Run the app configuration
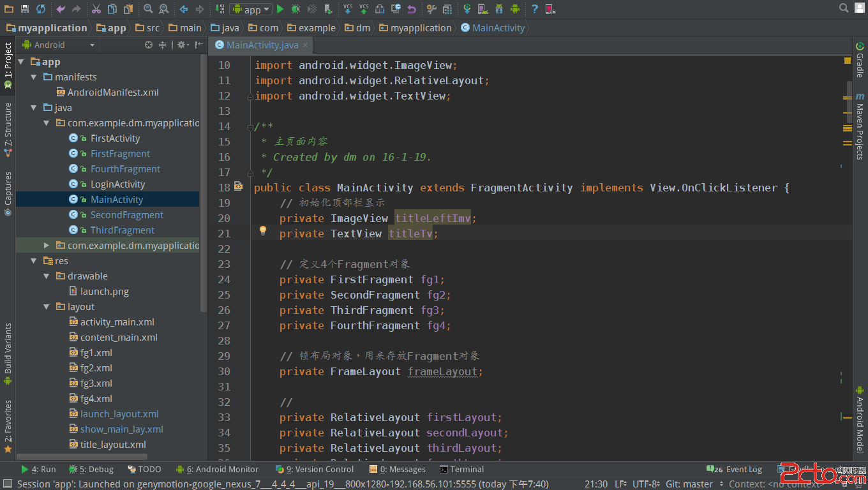 280,9
